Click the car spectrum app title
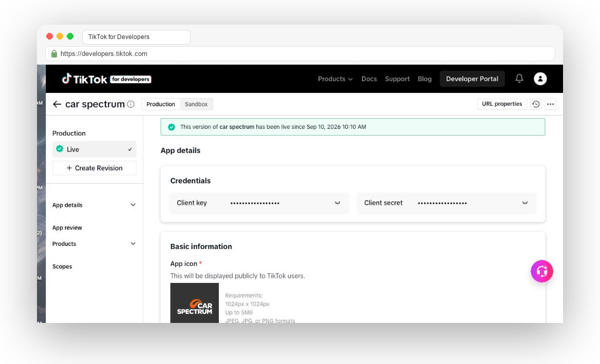Screen dimensions: 600x364 pos(95,104)
